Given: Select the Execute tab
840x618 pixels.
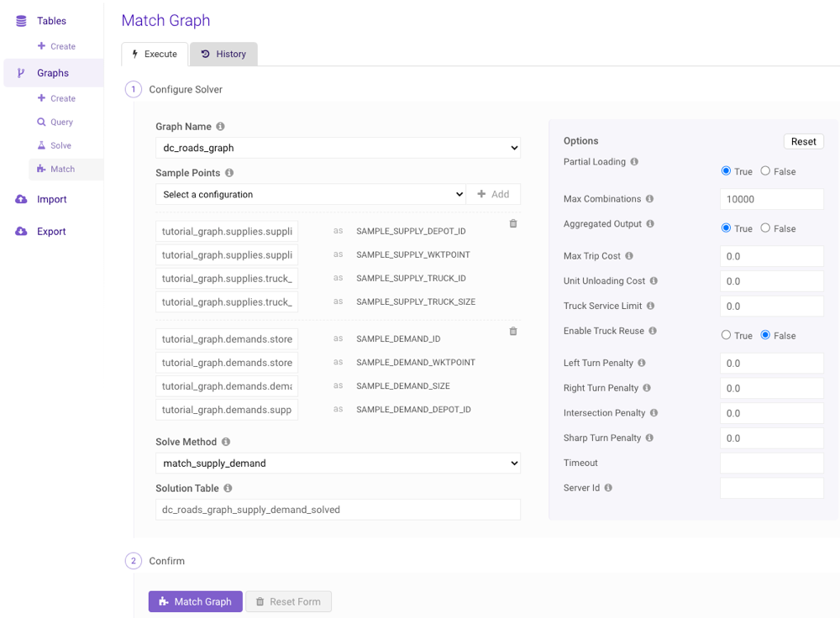Looking at the screenshot, I should pos(154,54).
